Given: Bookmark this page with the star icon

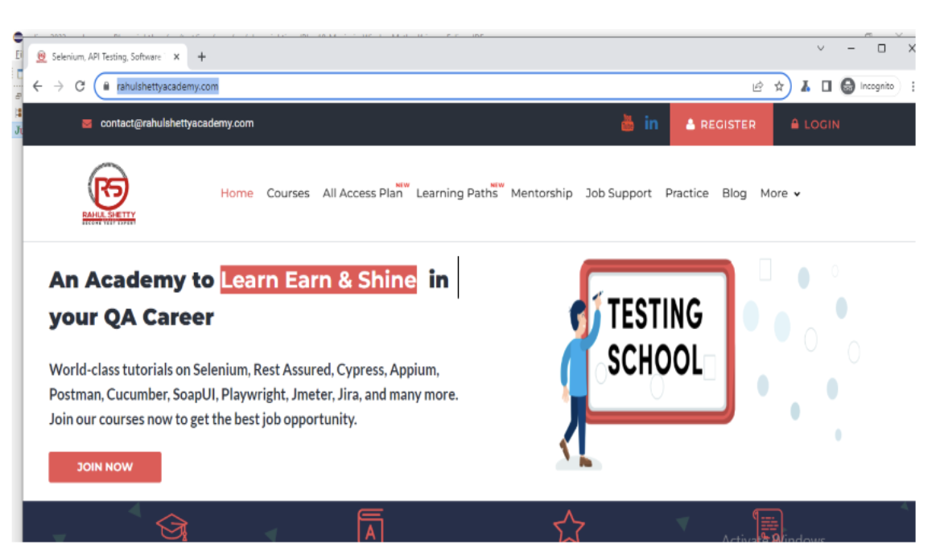Looking at the screenshot, I should [778, 87].
